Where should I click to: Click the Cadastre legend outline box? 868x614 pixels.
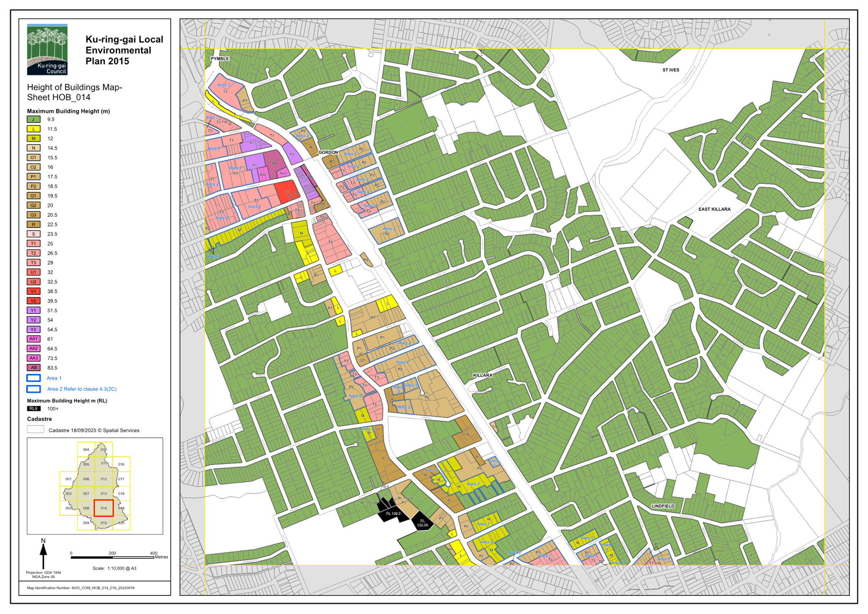35,429
